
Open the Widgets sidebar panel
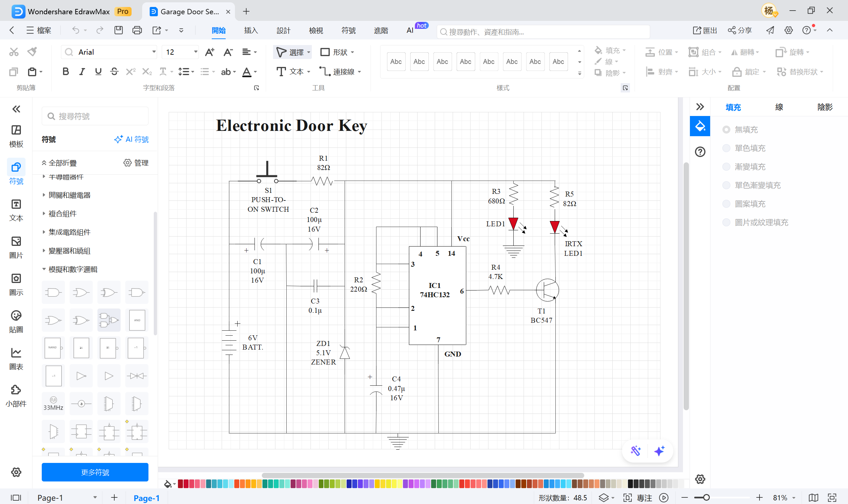[x=16, y=396]
